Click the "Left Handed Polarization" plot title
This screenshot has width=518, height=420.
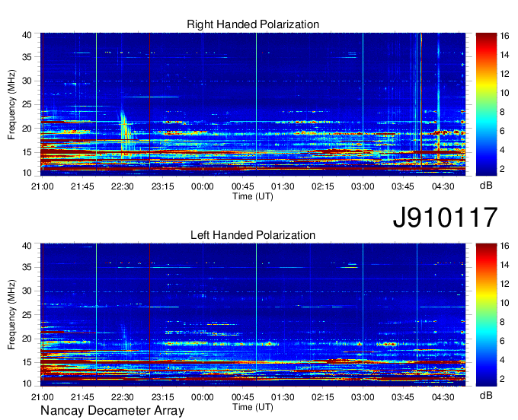[x=253, y=235]
